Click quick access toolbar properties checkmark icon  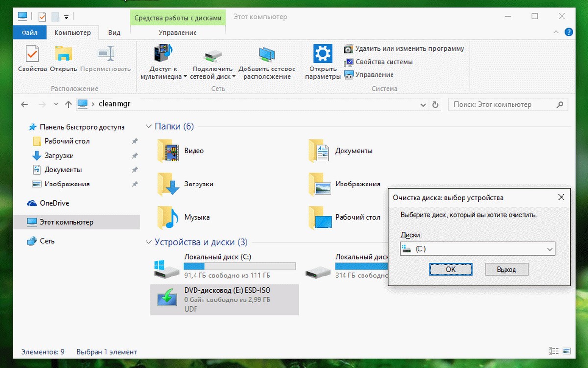click(x=42, y=16)
